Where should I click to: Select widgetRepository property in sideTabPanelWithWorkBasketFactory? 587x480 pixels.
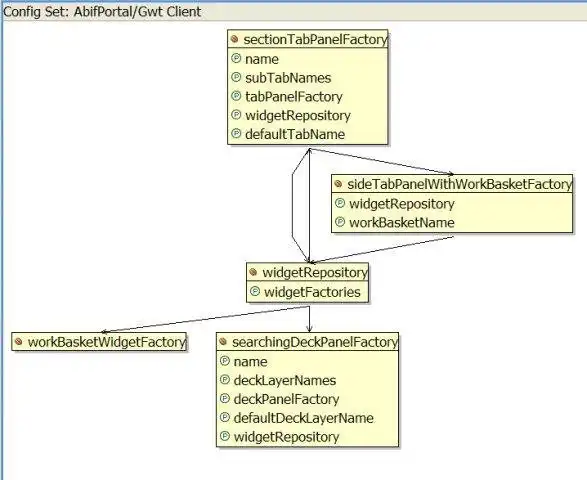(402, 204)
